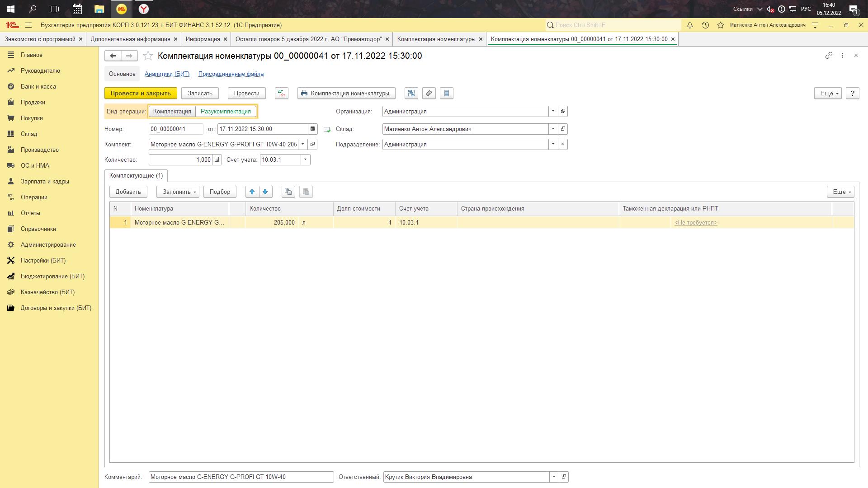Viewport: 868px width, 488px height.
Task: Open calculator for Количество field
Action: tap(217, 160)
